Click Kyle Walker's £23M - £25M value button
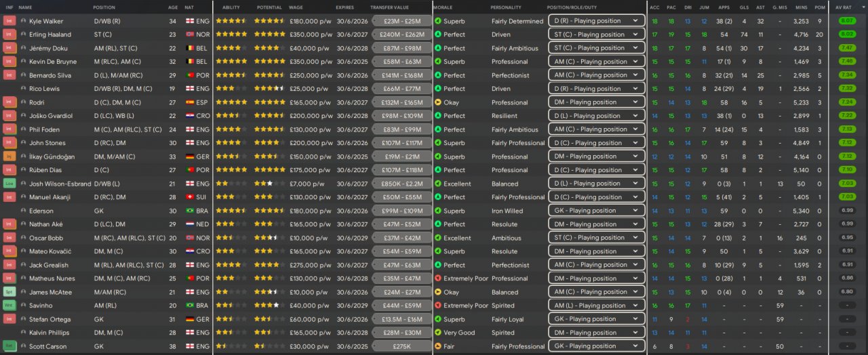The height and width of the screenshot is (355, 868). [x=401, y=21]
